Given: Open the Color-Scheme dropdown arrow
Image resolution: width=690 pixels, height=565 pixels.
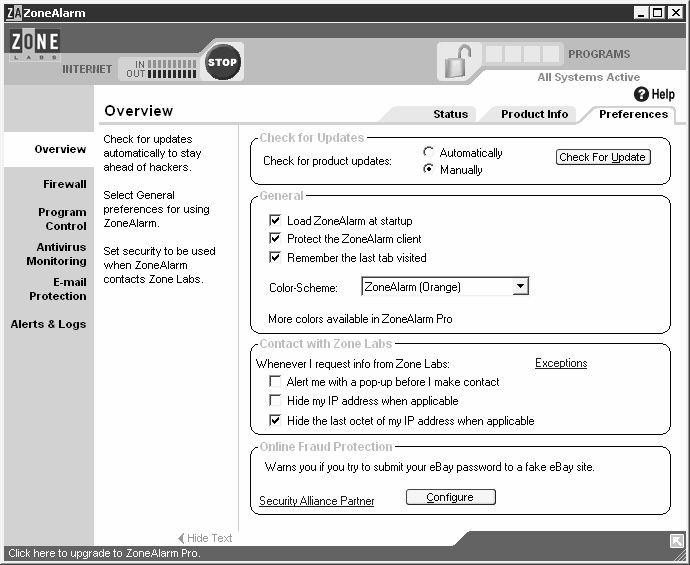Looking at the screenshot, I should (520, 286).
